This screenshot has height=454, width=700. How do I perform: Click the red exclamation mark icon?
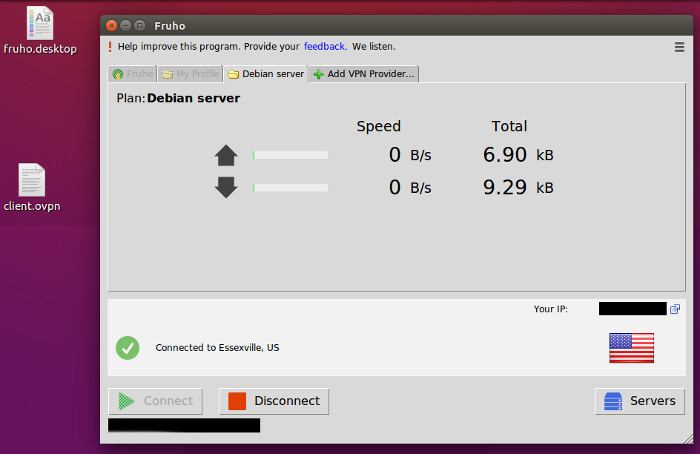[x=110, y=46]
